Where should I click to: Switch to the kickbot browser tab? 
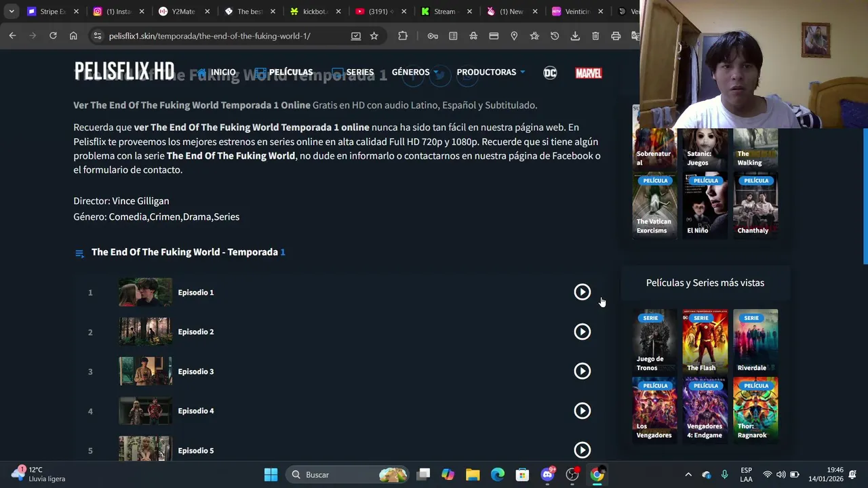click(x=314, y=12)
